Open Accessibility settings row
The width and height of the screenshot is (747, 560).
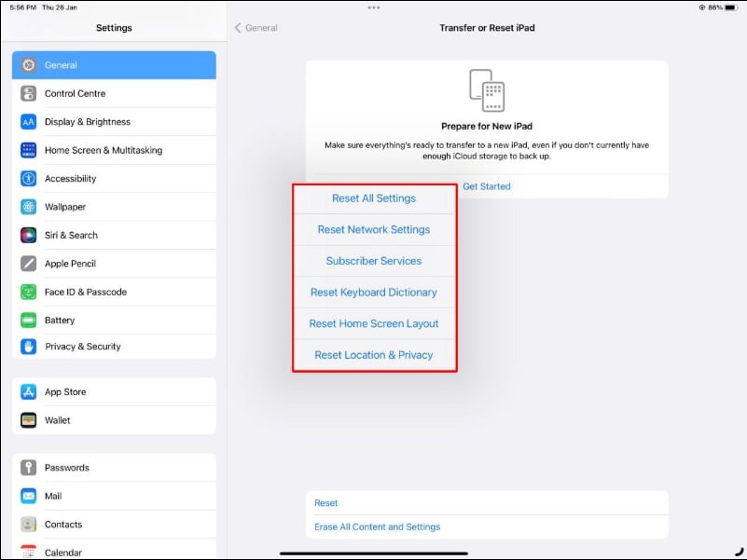[x=114, y=179]
